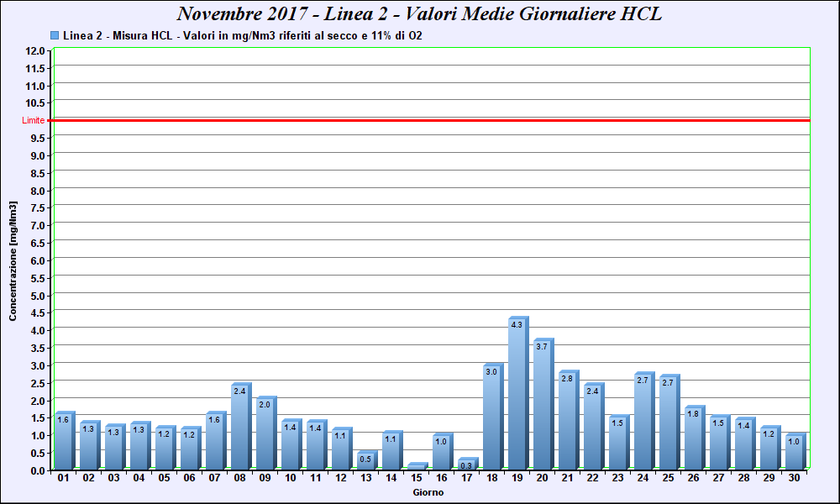Click the '3.7' value label
Image resolution: width=840 pixels, height=504 pixels.
tap(542, 347)
